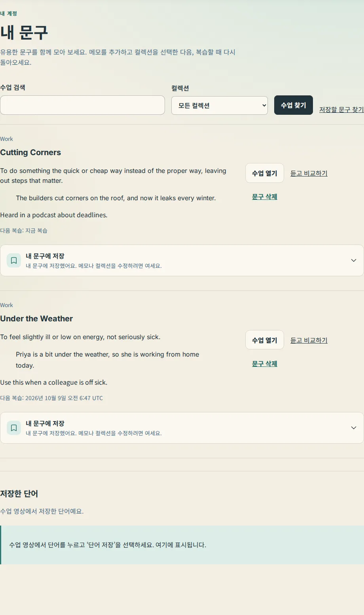The height and width of the screenshot is (615, 364).
Task: Click the example sentence about Priya working from home
Action: (x=108, y=360)
